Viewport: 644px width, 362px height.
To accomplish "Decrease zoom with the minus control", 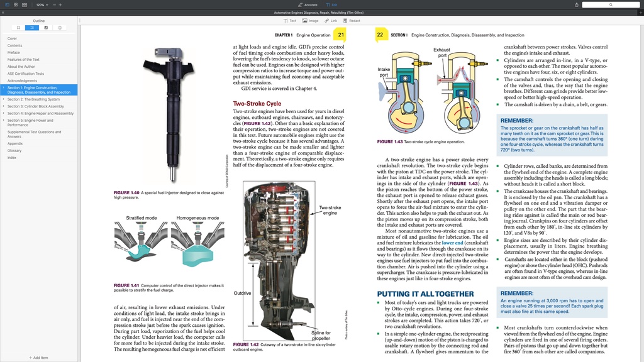I will [x=54, y=4].
